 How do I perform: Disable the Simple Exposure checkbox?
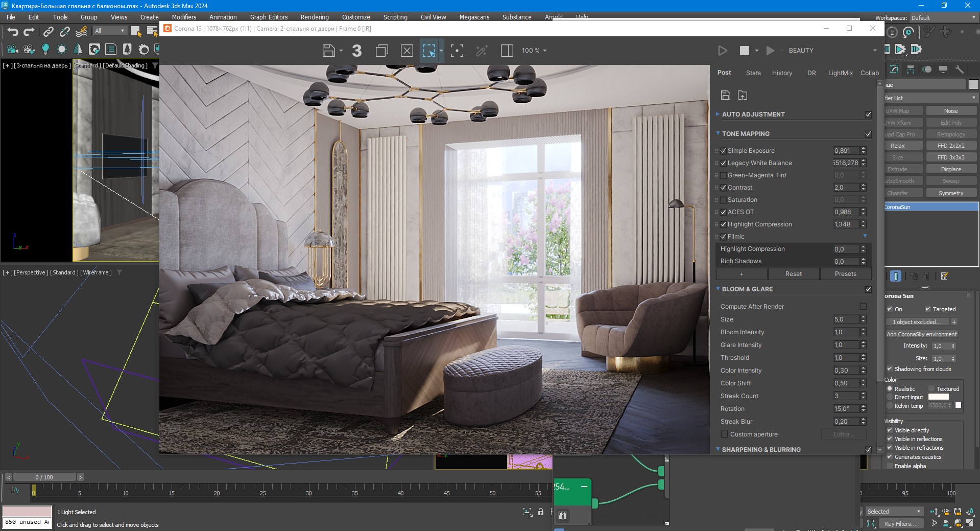point(723,151)
